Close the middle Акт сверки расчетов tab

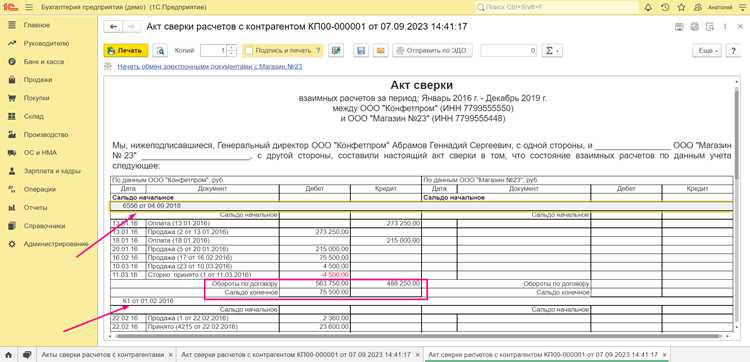point(417,355)
